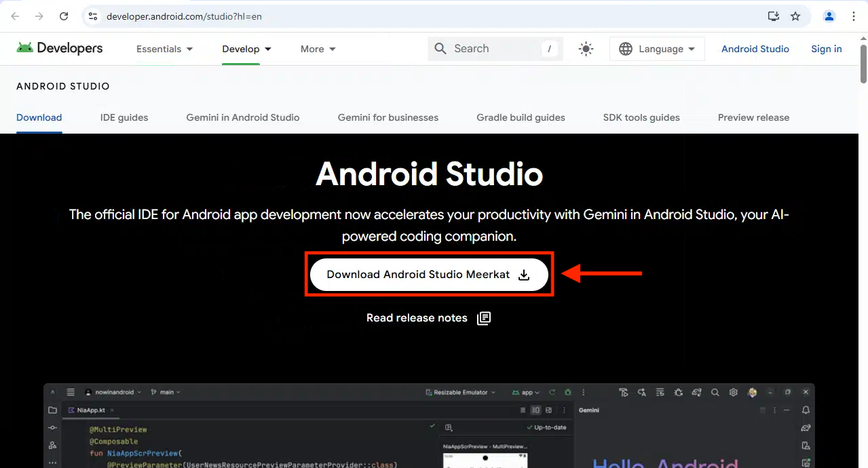Open the Gemini for businesses tab
This screenshot has width=868, height=468.
click(388, 117)
